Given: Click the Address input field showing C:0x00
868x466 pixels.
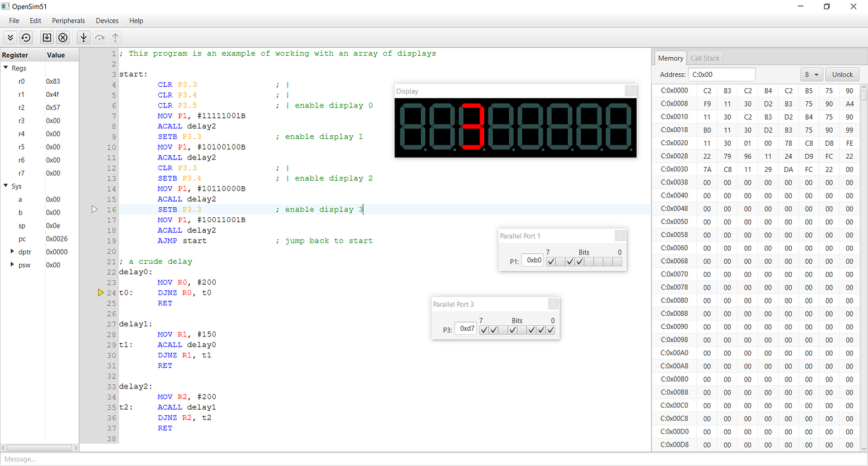Looking at the screenshot, I should tap(722, 74).
